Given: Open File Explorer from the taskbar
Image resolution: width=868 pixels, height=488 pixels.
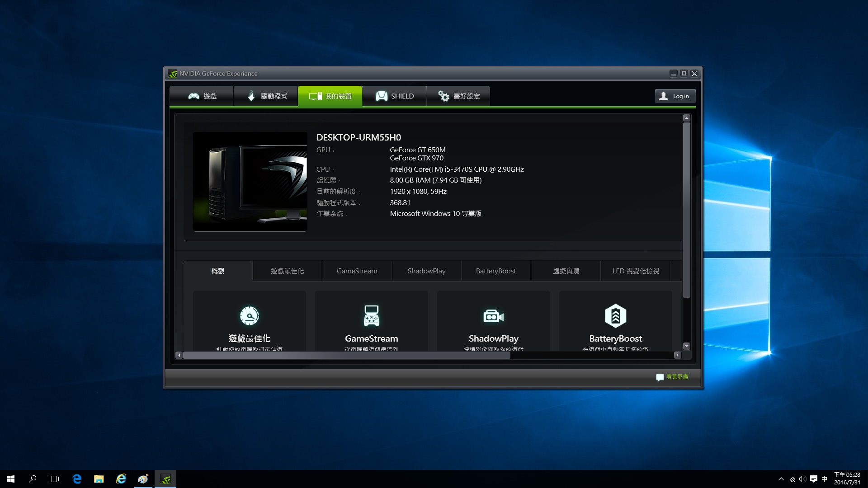Looking at the screenshot, I should [99, 479].
